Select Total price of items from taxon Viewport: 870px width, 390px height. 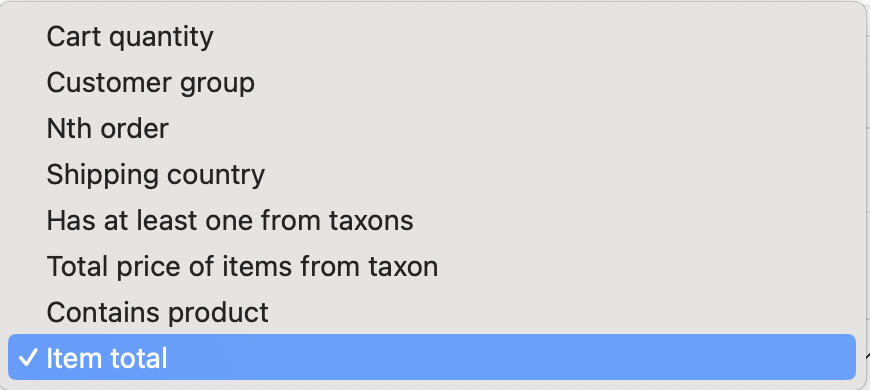[432, 266]
